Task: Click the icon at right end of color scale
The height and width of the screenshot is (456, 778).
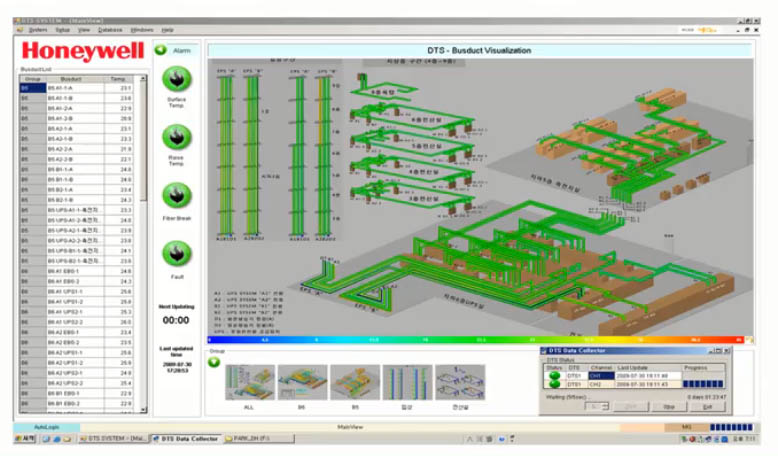Action: [748, 340]
